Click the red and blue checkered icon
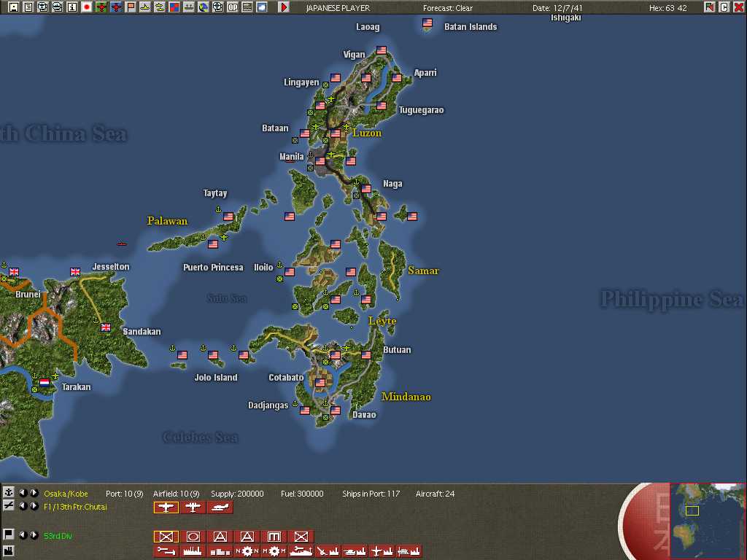 [x=174, y=7]
